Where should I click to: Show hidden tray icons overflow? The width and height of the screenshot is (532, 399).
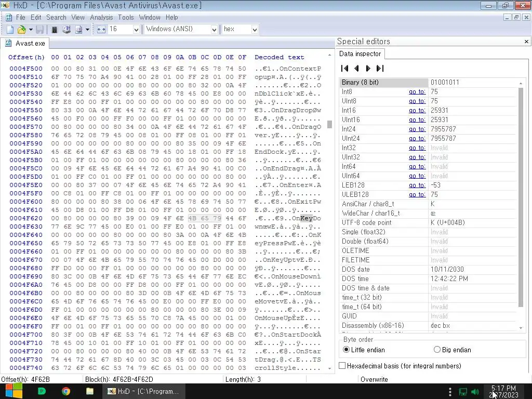click(450, 392)
